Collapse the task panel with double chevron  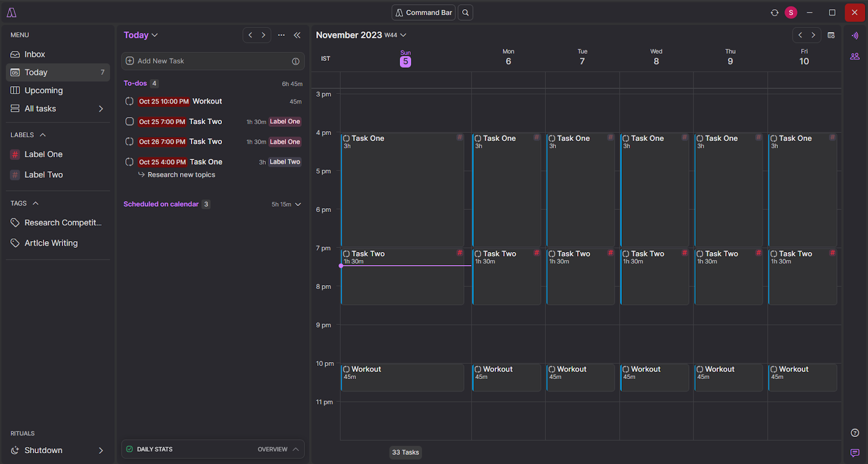point(297,35)
